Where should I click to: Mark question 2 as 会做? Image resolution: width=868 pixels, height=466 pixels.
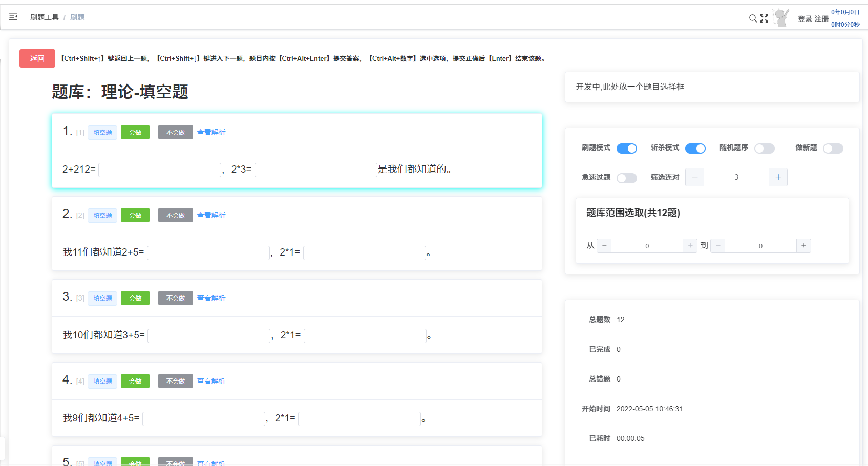pyautogui.click(x=135, y=215)
